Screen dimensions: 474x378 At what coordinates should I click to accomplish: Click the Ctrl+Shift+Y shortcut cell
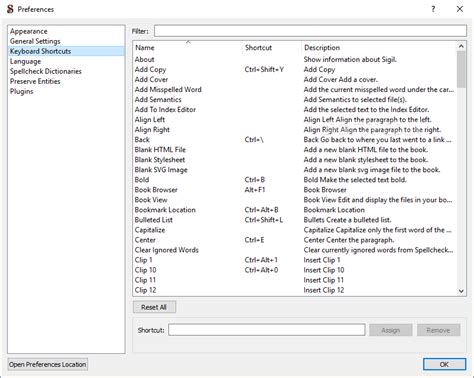click(x=264, y=70)
